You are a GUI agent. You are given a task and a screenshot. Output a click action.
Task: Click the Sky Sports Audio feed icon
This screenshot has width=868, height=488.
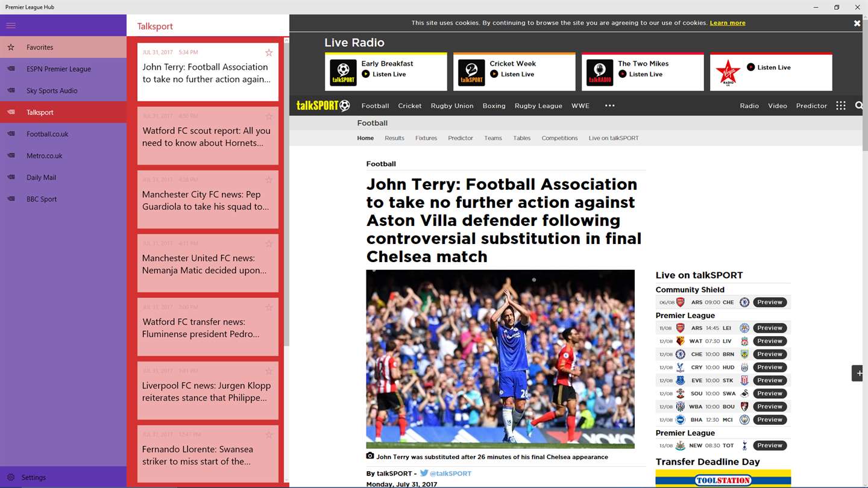pos(11,90)
